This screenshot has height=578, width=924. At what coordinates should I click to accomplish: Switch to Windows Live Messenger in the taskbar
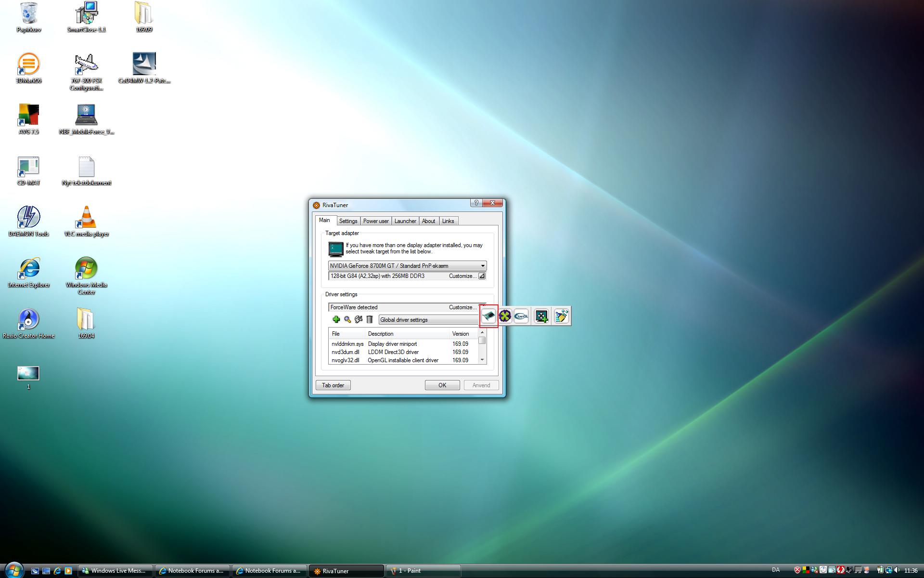pos(115,571)
